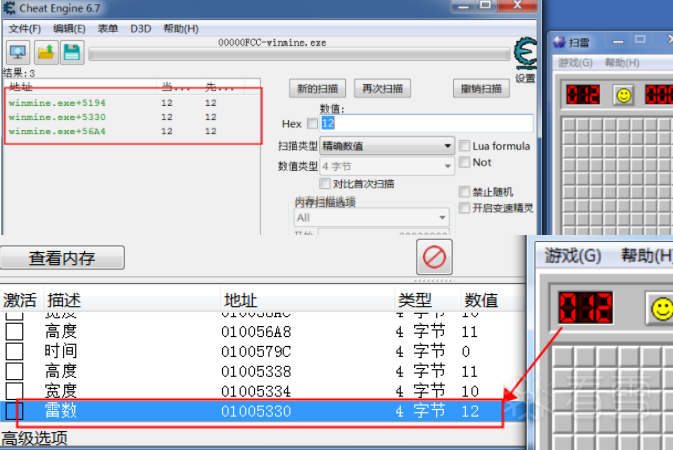Enable the 对比首次扫描 checkbox
The width and height of the screenshot is (673, 450).
(325, 184)
